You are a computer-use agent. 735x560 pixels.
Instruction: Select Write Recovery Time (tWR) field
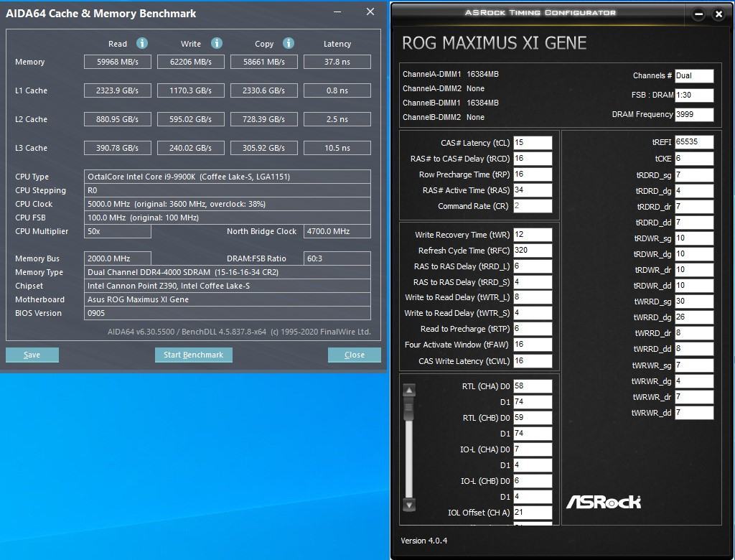tap(533, 235)
